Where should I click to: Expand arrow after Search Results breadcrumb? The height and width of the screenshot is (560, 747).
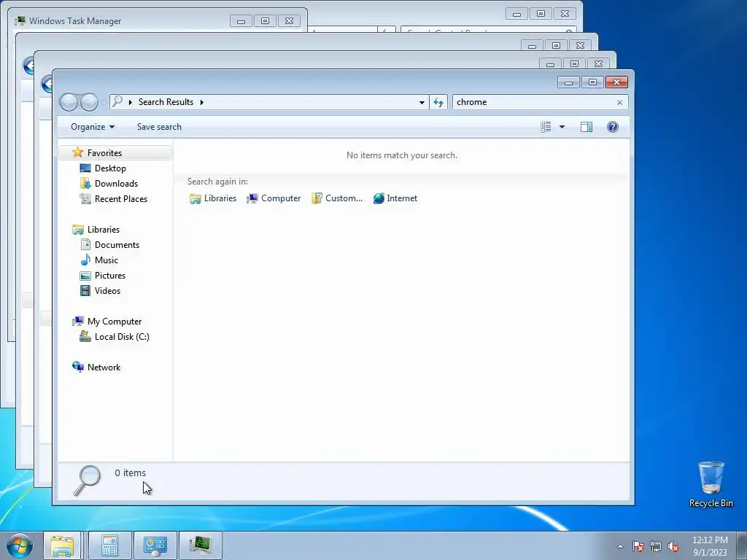(x=201, y=102)
